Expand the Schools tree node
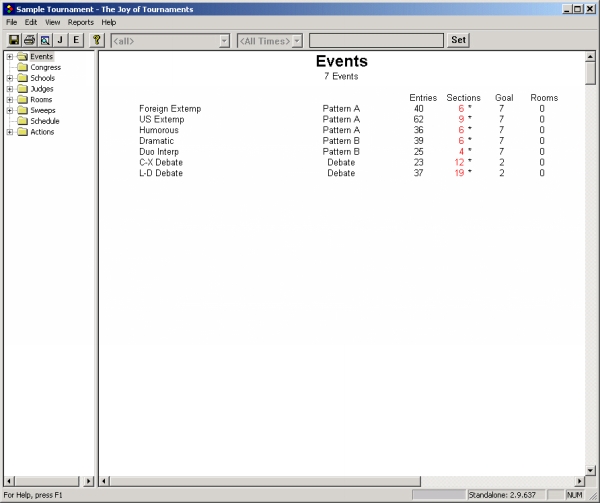Viewport: 600px width, 503px height. tap(9, 78)
